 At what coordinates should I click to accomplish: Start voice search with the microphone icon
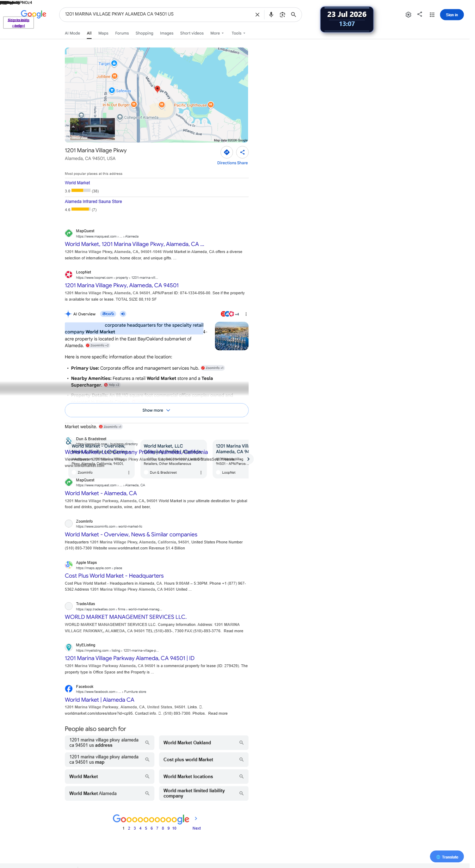pyautogui.click(x=271, y=15)
